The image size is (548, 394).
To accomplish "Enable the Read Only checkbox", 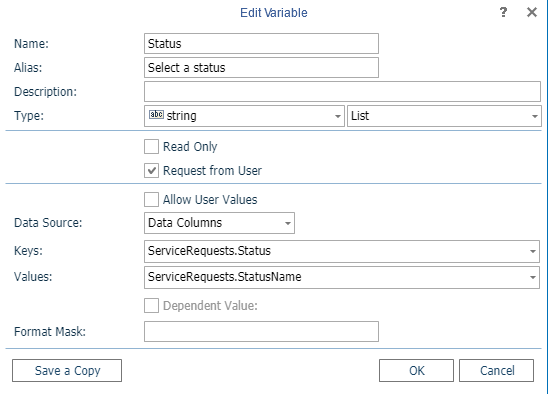I will 151,147.
